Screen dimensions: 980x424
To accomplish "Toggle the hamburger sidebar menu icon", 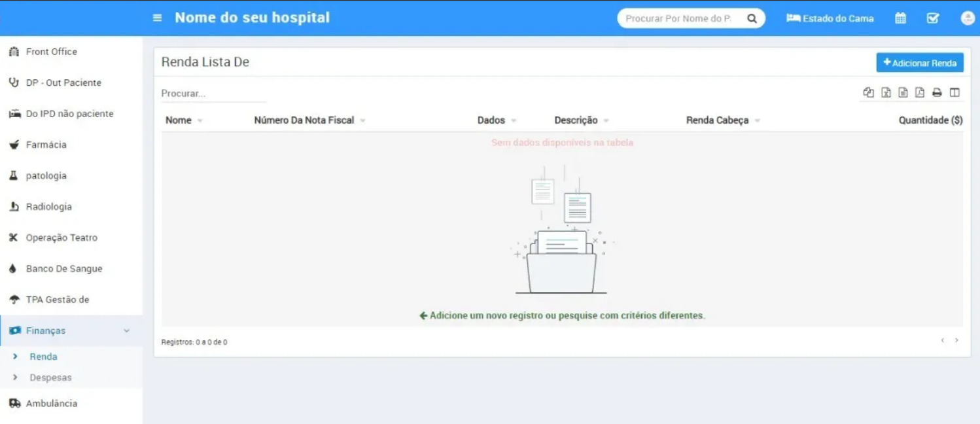I will tap(157, 18).
